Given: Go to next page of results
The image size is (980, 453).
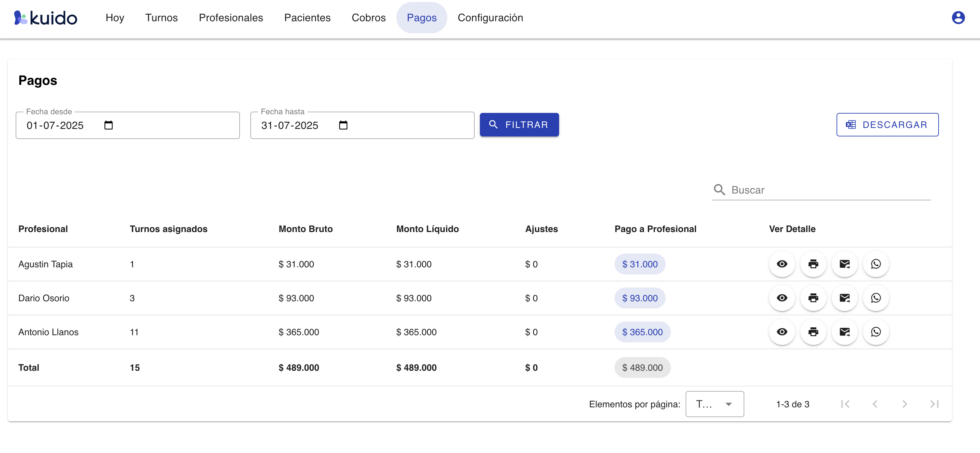Looking at the screenshot, I should click(x=905, y=404).
